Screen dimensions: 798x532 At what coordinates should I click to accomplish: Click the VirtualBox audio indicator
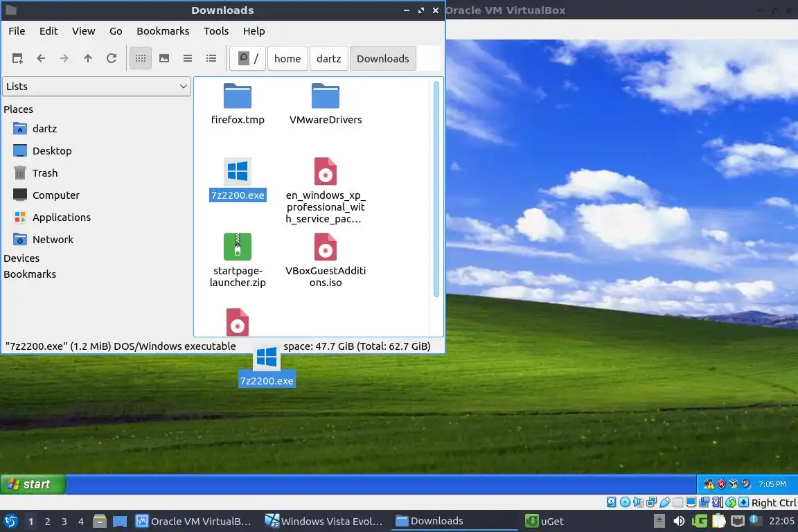click(638, 502)
